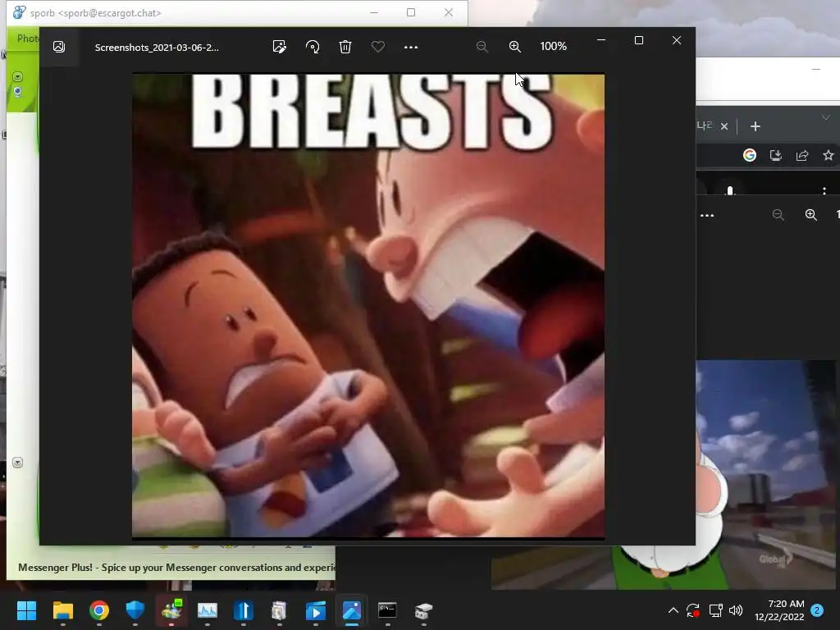Open a new tab in the background browser
The height and width of the screenshot is (630, 840).
pyautogui.click(x=755, y=126)
